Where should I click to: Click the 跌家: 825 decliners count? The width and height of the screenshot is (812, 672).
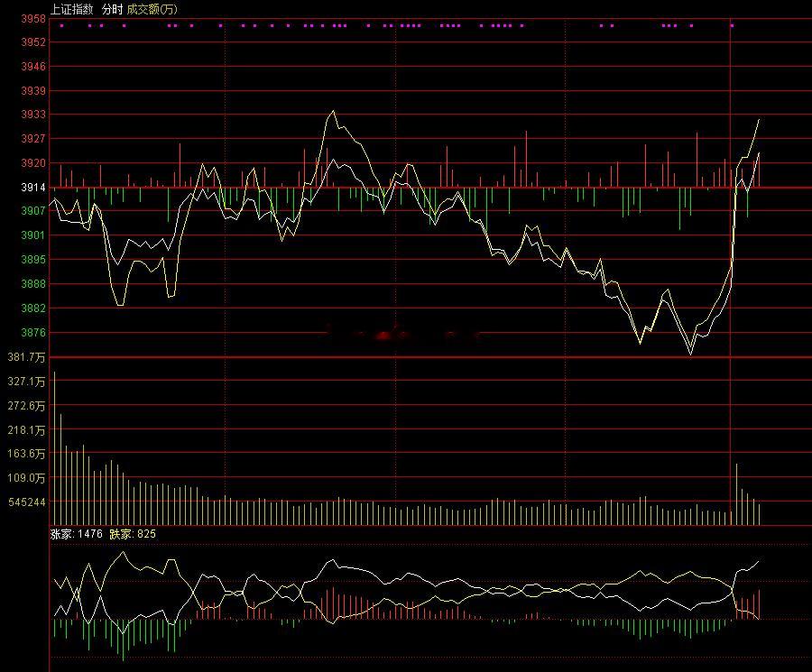pos(133,534)
